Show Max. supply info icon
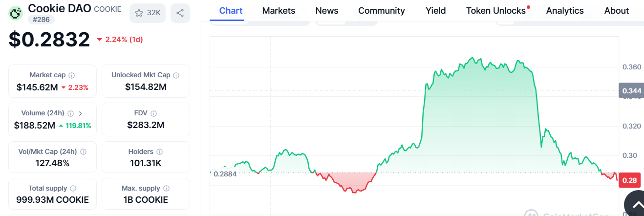Screen dimensions: 644x216 click(167, 189)
